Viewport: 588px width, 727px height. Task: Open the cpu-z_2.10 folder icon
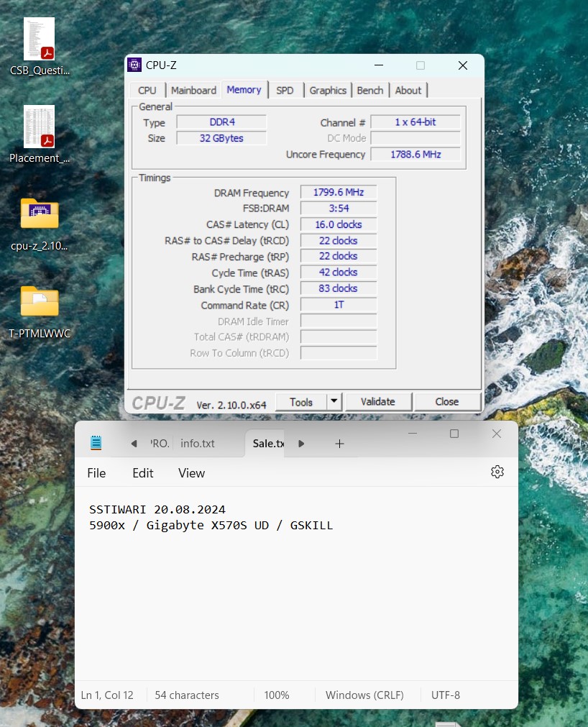39,214
